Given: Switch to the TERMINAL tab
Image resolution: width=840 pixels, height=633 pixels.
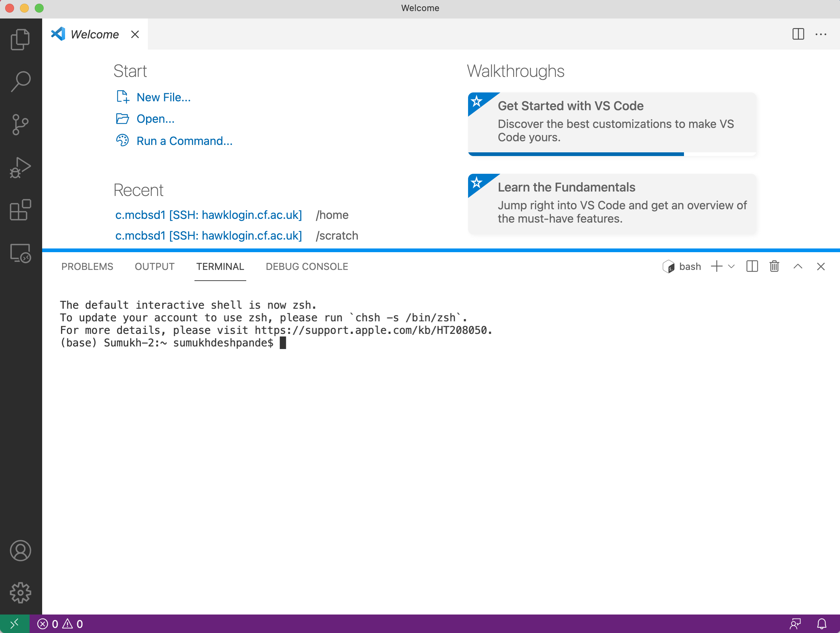Looking at the screenshot, I should tap(220, 266).
